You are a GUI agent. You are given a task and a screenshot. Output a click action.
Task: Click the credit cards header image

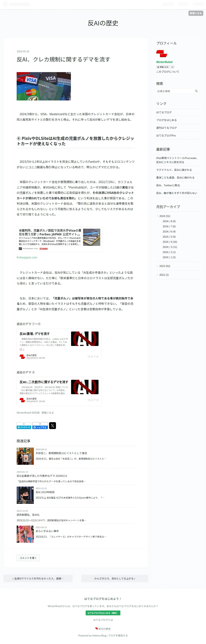pyautogui.click(x=44, y=86)
